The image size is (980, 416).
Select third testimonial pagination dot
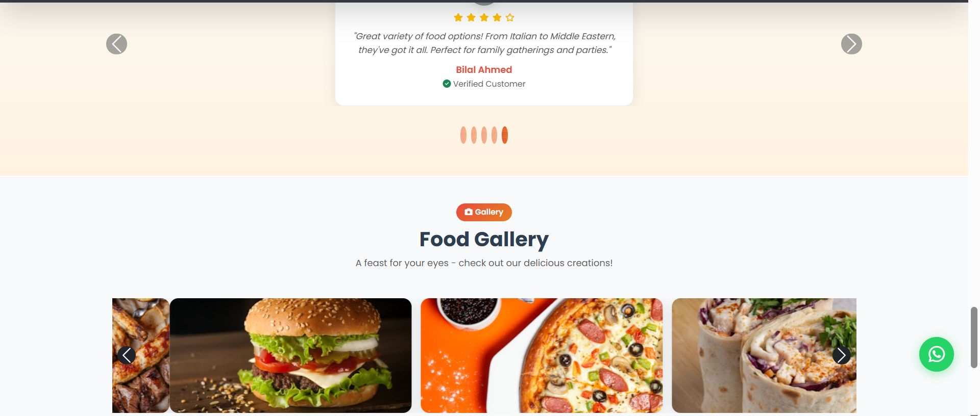[484, 135]
